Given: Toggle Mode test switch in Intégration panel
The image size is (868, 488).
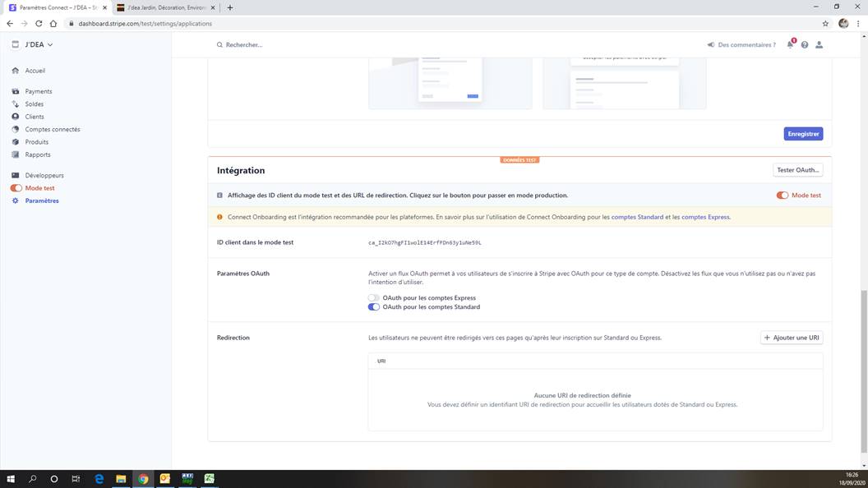Looking at the screenshot, I should (x=783, y=196).
